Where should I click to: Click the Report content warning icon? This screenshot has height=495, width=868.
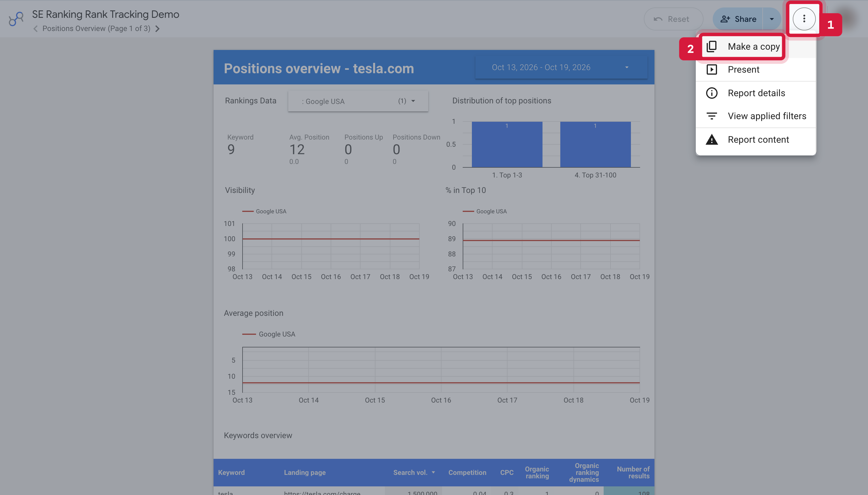(712, 139)
